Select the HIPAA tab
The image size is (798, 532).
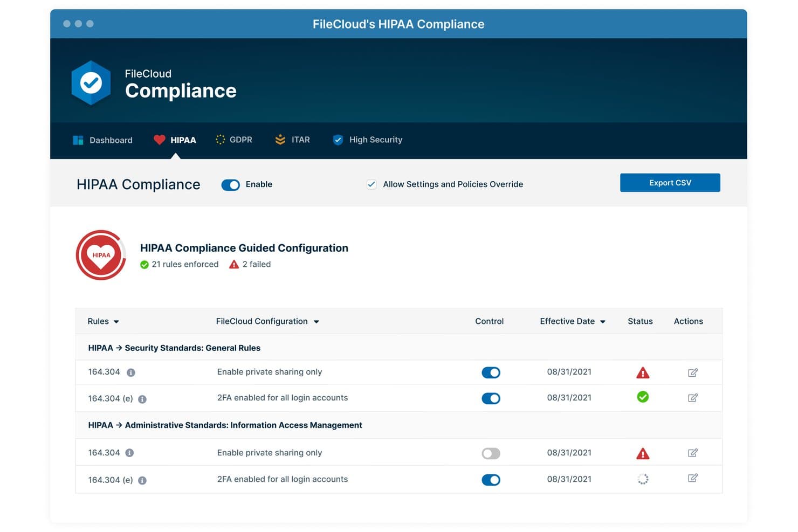click(x=175, y=140)
